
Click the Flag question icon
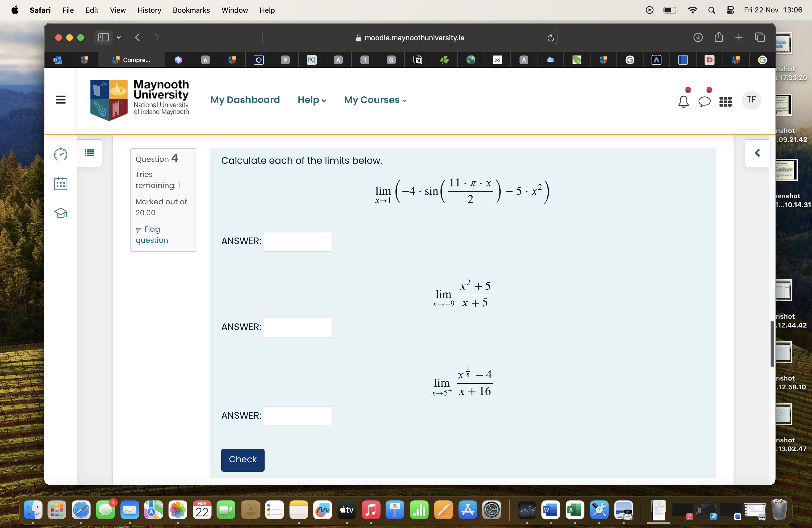point(138,230)
